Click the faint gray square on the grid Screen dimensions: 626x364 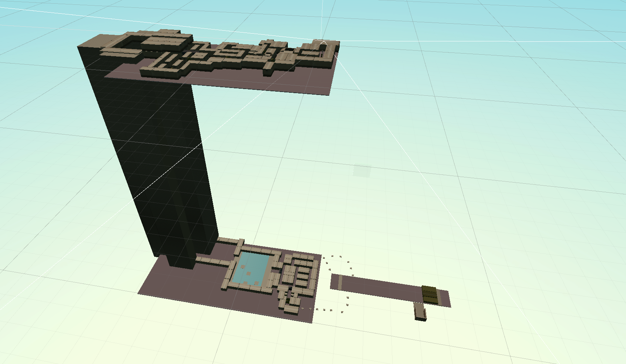362,171
